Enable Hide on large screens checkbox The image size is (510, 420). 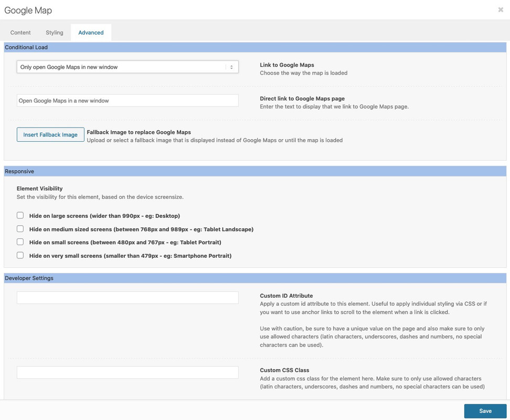pyautogui.click(x=20, y=215)
